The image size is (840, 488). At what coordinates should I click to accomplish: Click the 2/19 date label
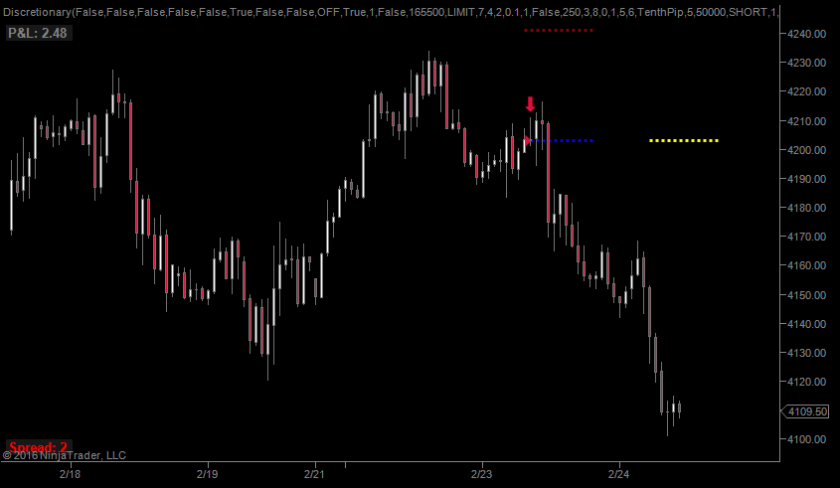click(x=207, y=474)
